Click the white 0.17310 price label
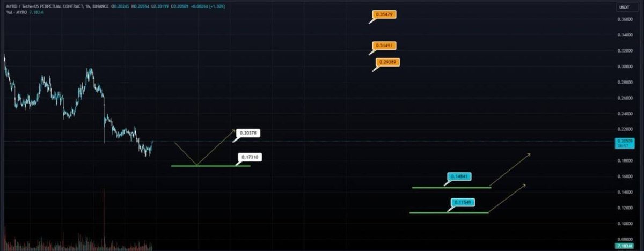 pos(250,157)
